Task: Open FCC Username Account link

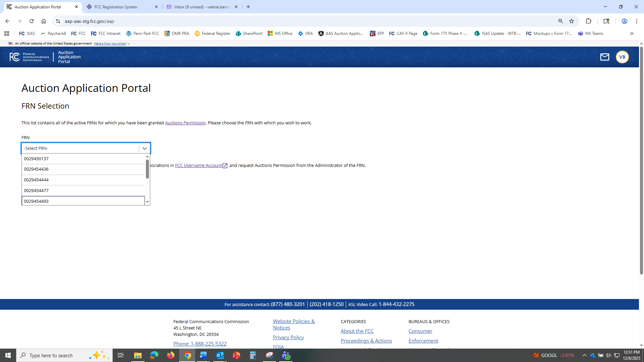Action: pyautogui.click(x=198, y=166)
